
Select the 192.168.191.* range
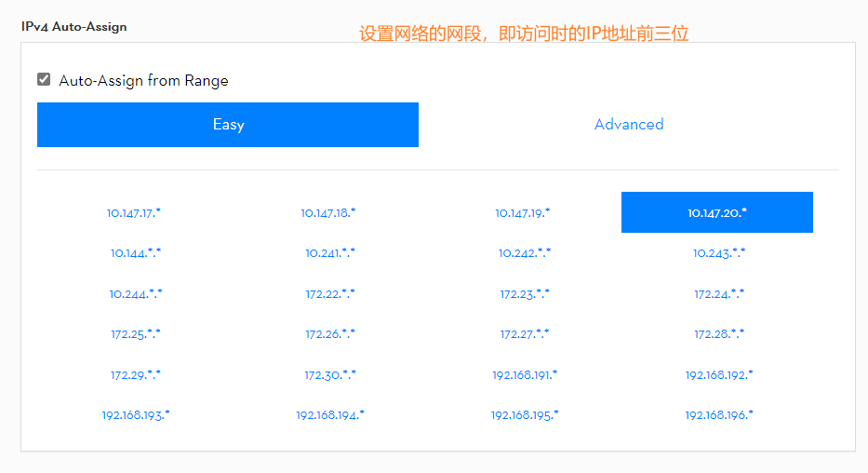click(x=525, y=374)
